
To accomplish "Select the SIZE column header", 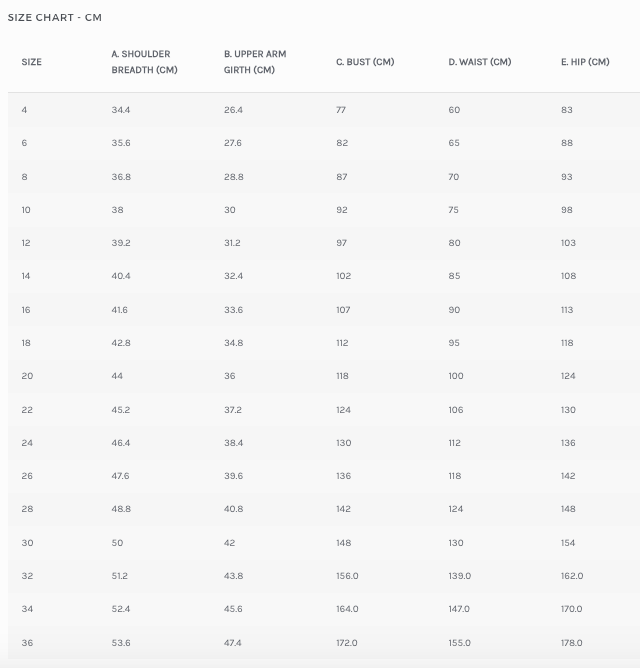I will [x=32, y=62].
